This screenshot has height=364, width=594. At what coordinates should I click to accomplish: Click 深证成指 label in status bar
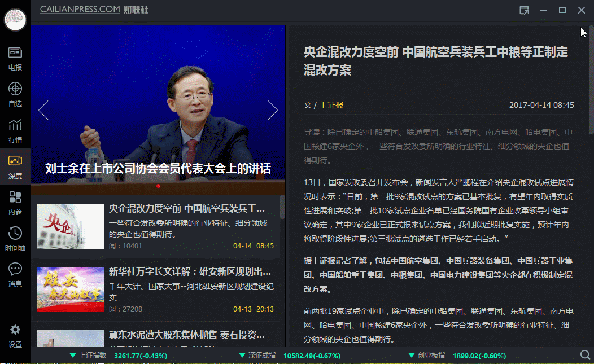click(262, 356)
